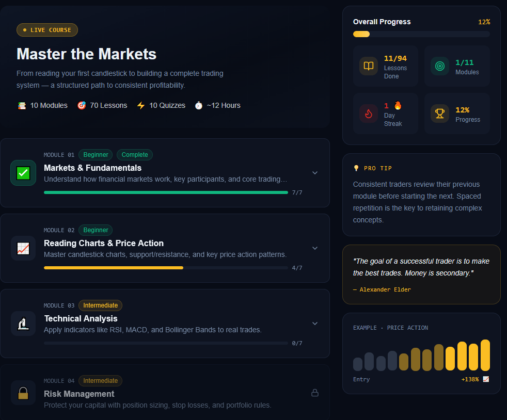Click the small lock icon on Module 04 row

(x=315, y=393)
